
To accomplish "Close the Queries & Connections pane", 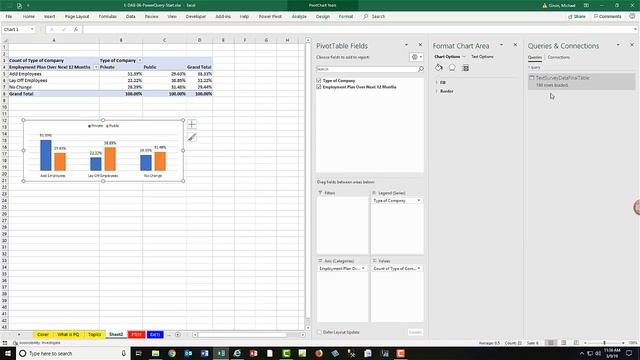I will pos(632,45).
